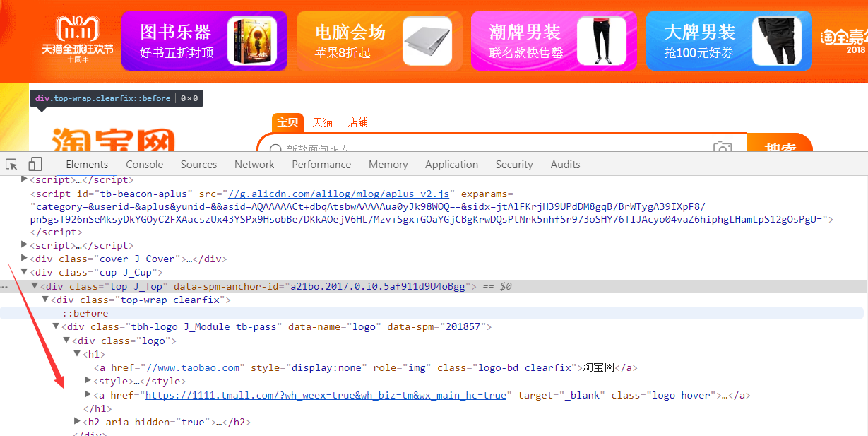Click the data-spm-anchor-id attribute value
This screenshot has width=868, height=436.
tap(378, 286)
